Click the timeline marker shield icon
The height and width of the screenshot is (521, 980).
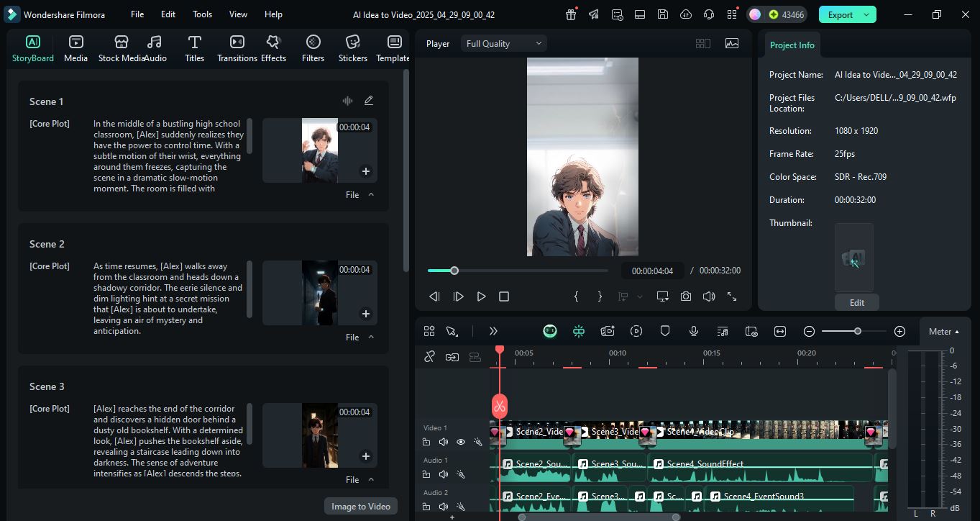click(x=665, y=331)
